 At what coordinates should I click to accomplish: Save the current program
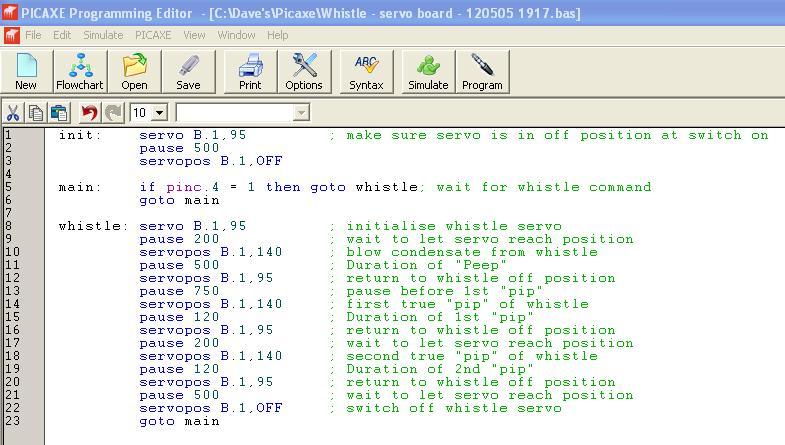[x=188, y=72]
